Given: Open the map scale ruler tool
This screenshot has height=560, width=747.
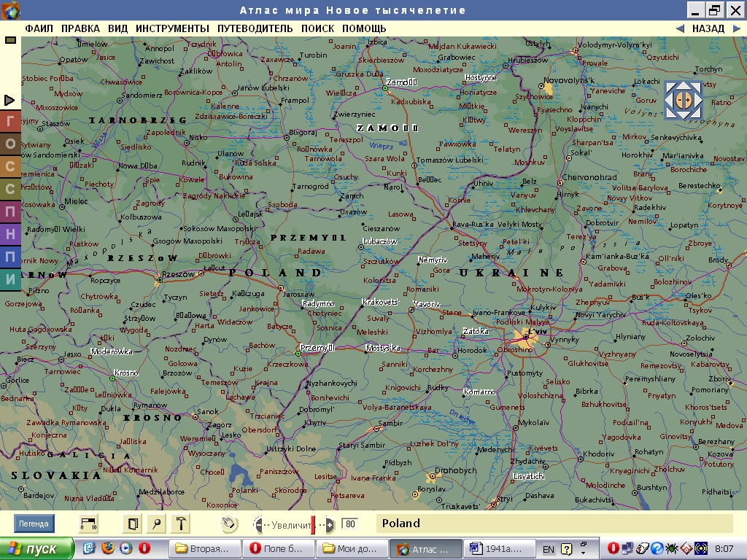Looking at the screenshot, I should 88,524.
